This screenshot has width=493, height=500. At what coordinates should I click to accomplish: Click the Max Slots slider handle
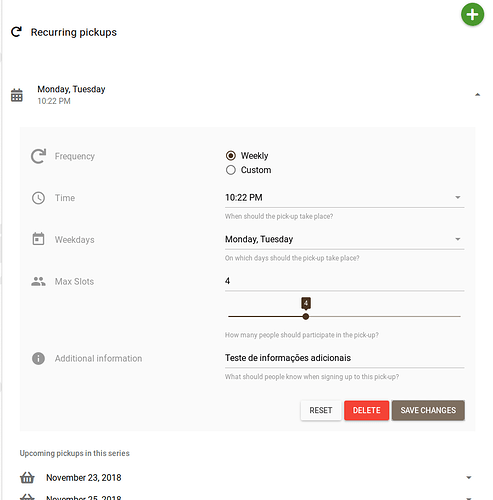click(306, 316)
